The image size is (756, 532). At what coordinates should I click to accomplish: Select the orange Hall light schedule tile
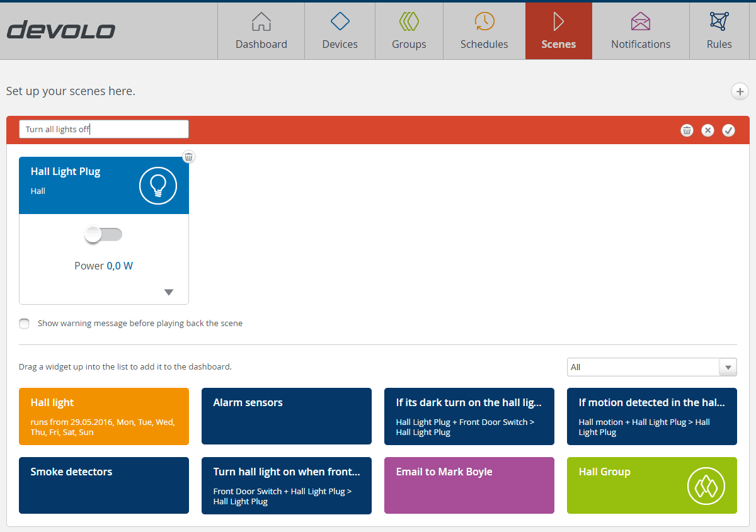click(104, 416)
